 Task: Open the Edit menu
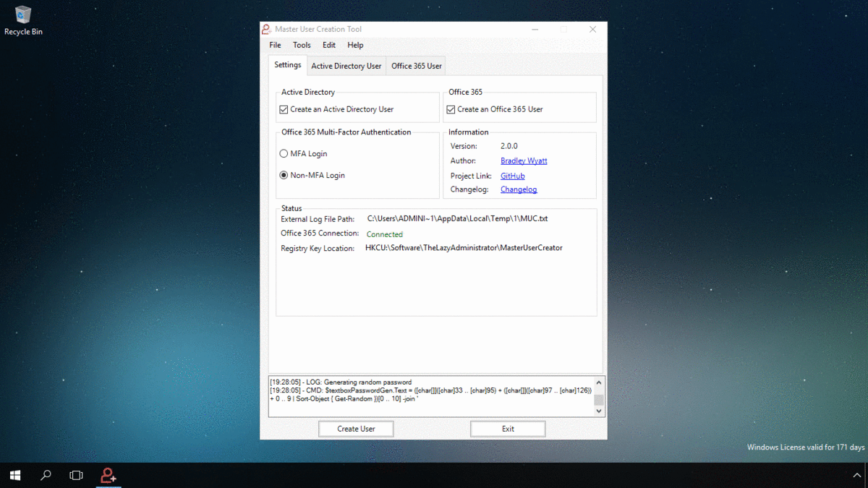pos(329,45)
